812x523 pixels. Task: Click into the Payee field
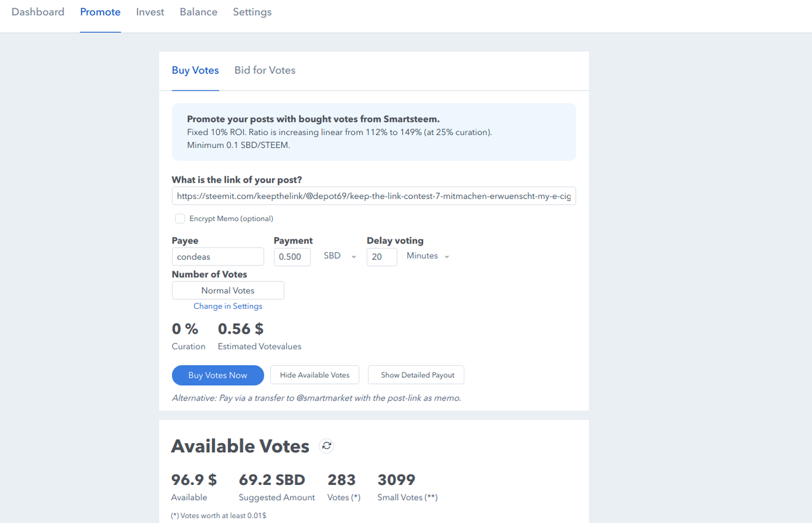tap(218, 257)
